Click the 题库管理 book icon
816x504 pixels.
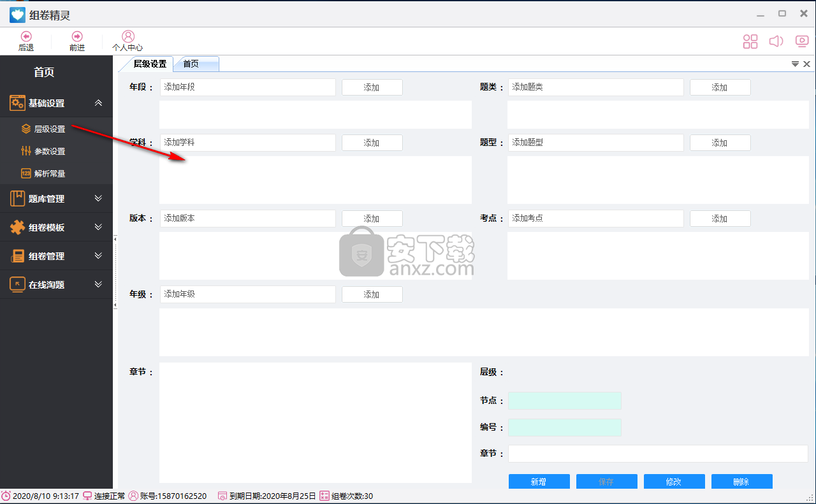click(17, 198)
